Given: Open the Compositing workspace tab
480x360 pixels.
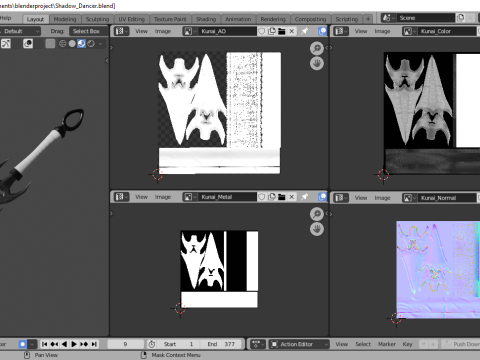Looking at the screenshot, I should tap(310, 19).
